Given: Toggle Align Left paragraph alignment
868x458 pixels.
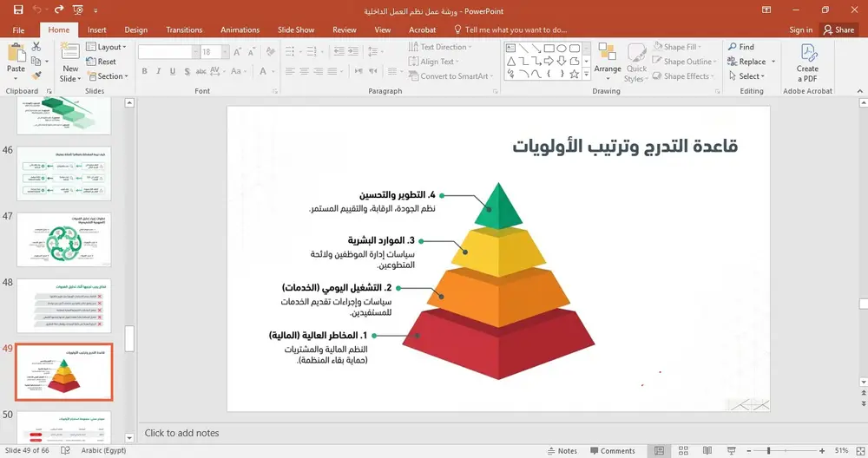Looking at the screenshot, I should pyautogui.click(x=290, y=71).
